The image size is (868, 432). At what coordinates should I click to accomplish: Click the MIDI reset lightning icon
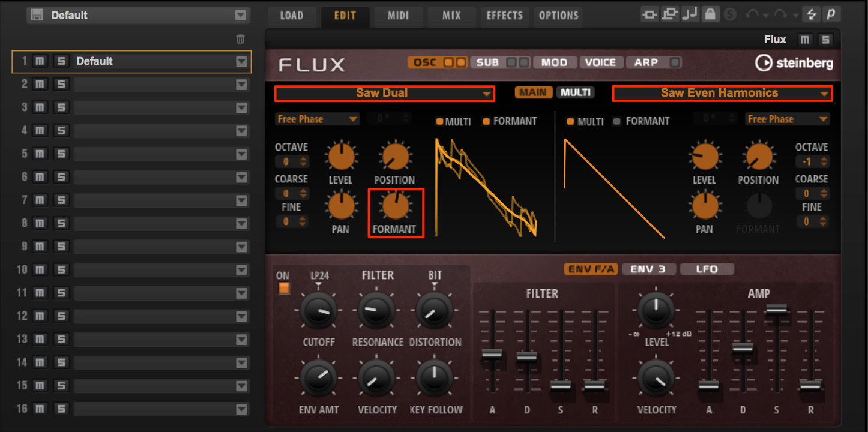812,14
